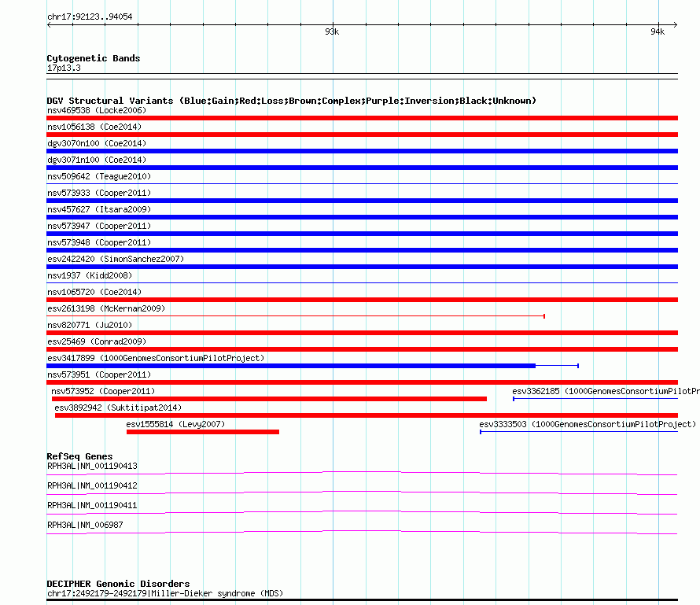Select esv3333503 1000Genomes pilot variant label
Viewport: 700px width, 605px height.
(588, 424)
